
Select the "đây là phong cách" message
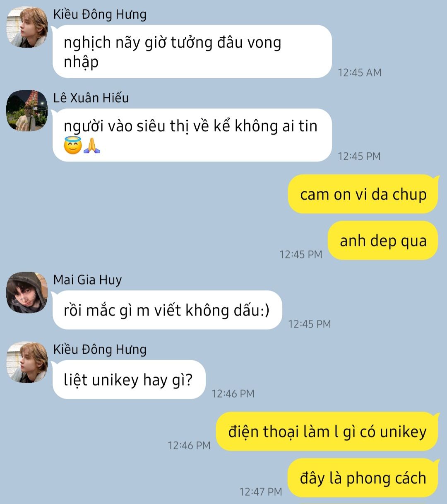click(363, 478)
